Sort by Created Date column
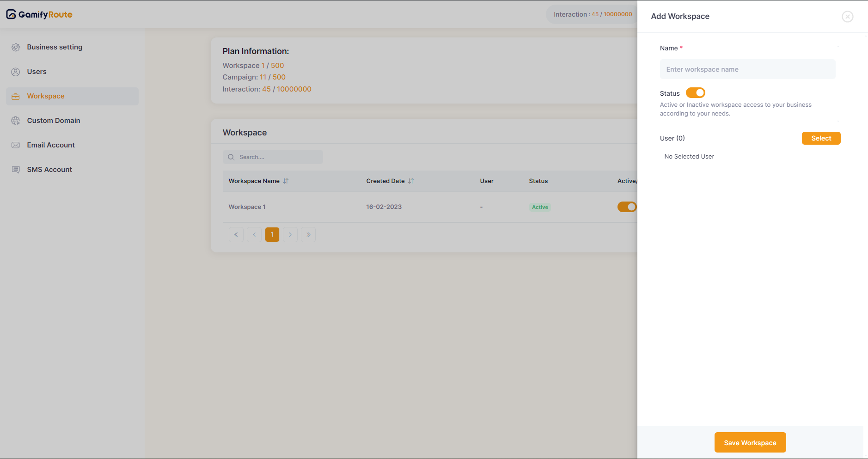This screenshot has width=868, height=459. (411, 181)
